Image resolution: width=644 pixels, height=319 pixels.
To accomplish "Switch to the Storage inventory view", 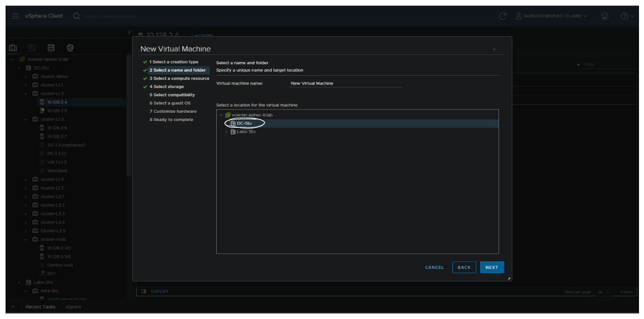I will tap(51, 48).
